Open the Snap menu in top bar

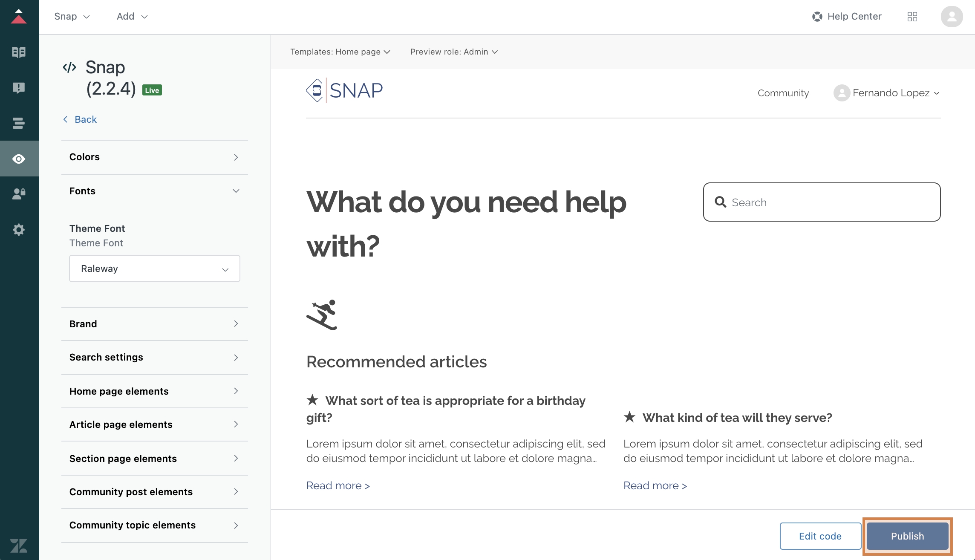click(x=72, y=17)
